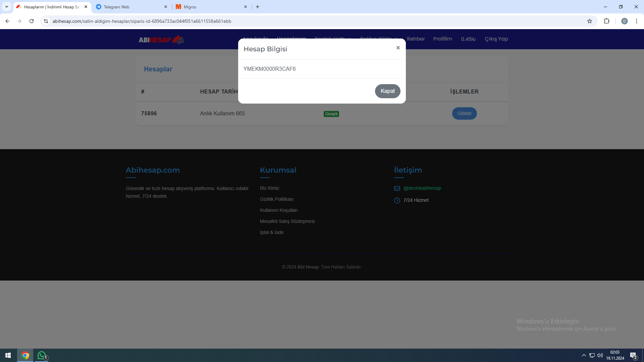Click the AbiHesap logo
This screenshot has height=362, width=644.
[161, 40]
